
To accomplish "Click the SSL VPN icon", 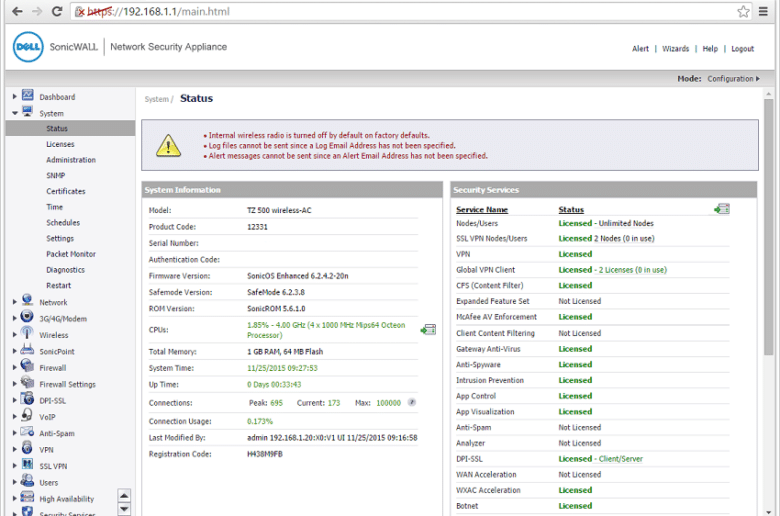I will click(x=27, y=464).
